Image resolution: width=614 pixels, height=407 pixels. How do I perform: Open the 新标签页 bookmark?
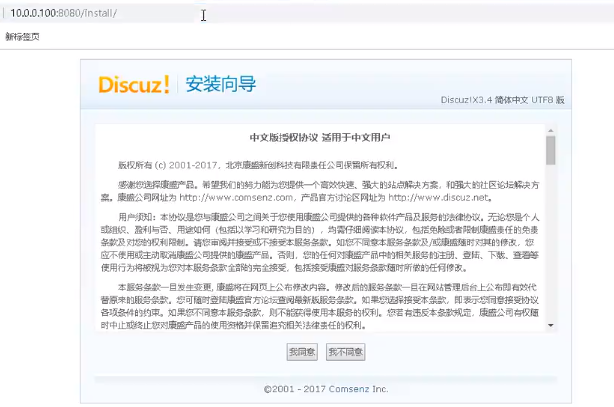(x=22, y=37)
